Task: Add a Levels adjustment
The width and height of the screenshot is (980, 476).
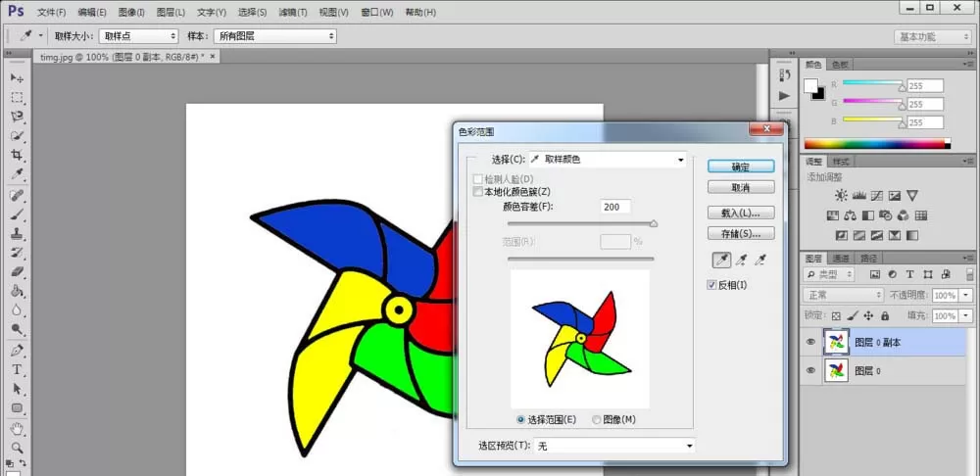Action: click(x=858, y=196)
